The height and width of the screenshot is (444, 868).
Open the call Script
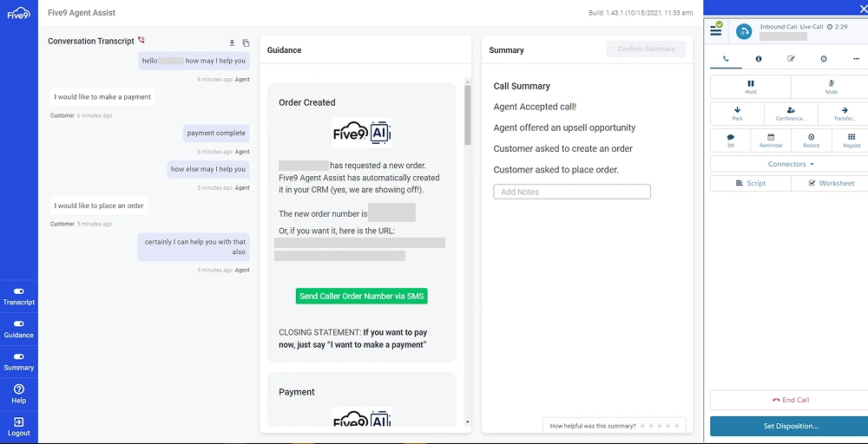pos(751,183)
